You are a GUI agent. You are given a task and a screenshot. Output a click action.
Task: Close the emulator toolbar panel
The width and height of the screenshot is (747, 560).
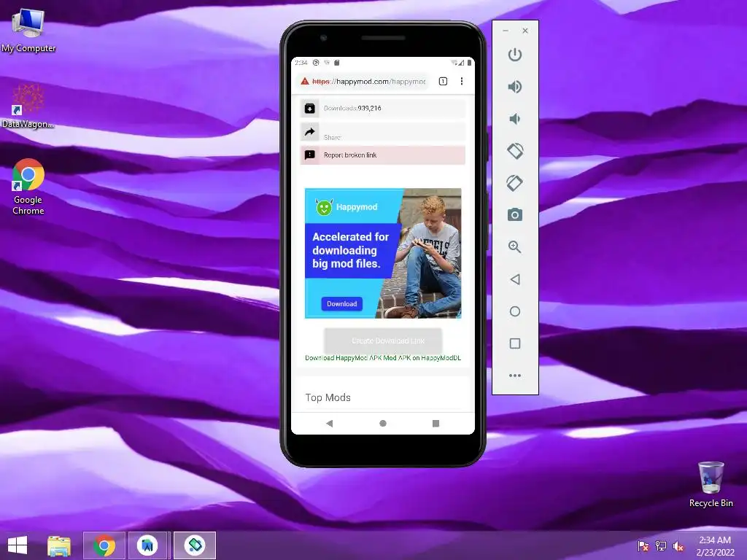525,31
